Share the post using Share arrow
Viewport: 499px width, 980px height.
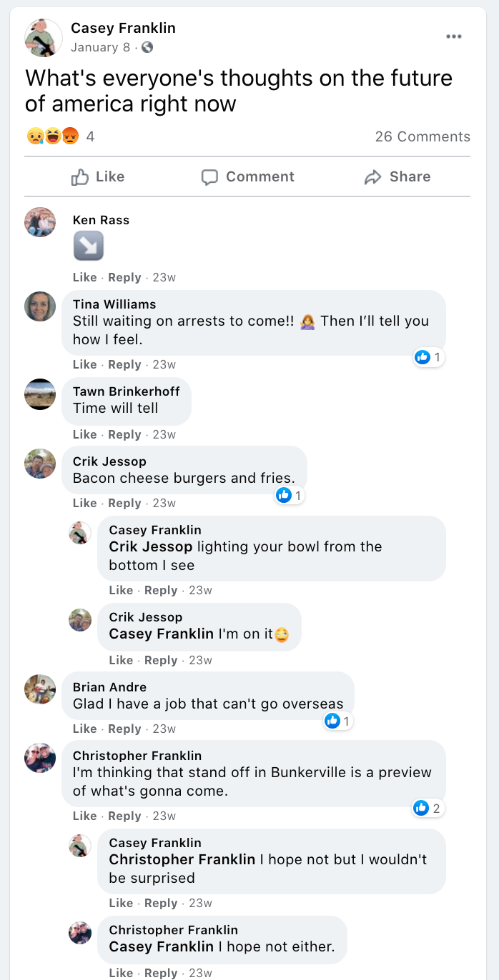[x=397, y=177]
